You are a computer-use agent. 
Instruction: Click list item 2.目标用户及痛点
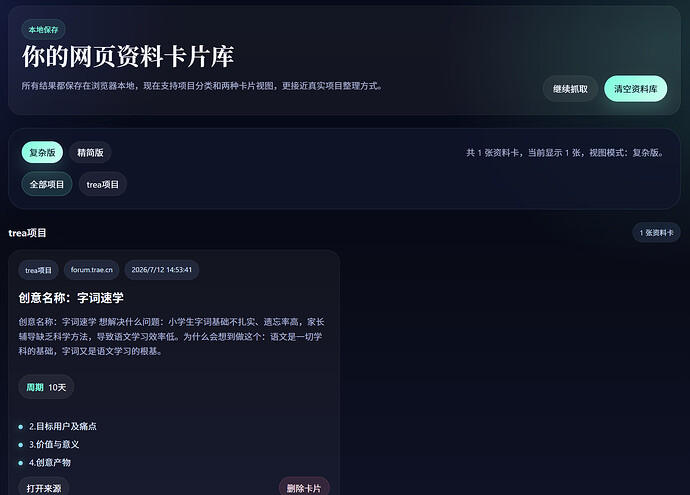62,426
